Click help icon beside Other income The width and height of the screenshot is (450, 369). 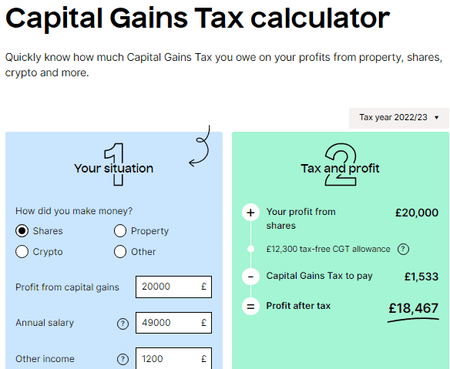[x=123, y=359]
